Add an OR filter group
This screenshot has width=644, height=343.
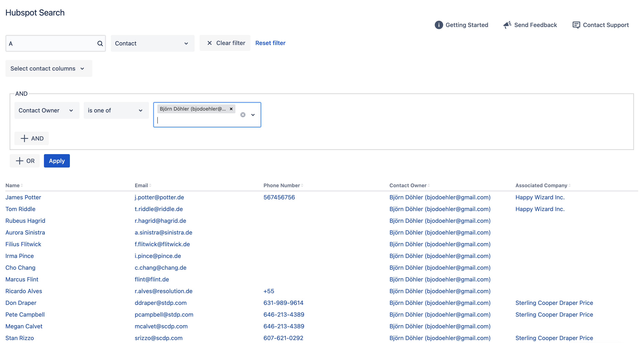click(x=25, y=161)
